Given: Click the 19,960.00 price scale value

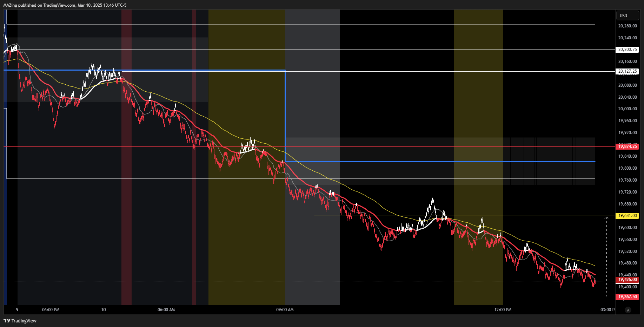Looking at the screenshot, I should 628,121.
